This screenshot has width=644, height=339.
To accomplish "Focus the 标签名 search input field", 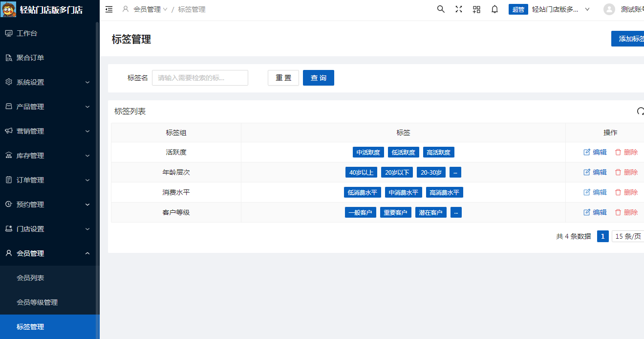I will click(x=200, y=78).
